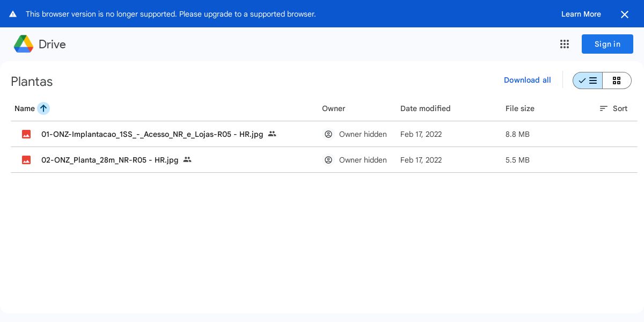Click the Google Drive logo icon
Image resolution: width=644 pixels, height=322 pixels.
point(24,44)
